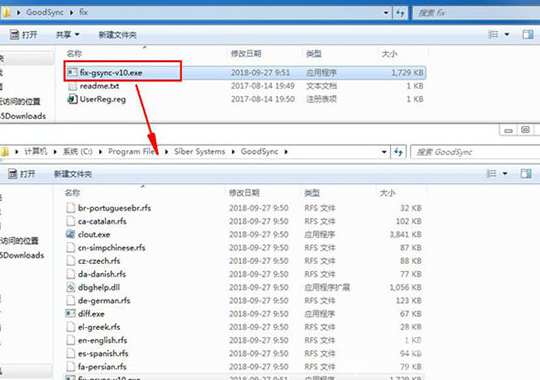
Task: Open 共享 dropdown in fix folder toolbar
Action: 68,35
